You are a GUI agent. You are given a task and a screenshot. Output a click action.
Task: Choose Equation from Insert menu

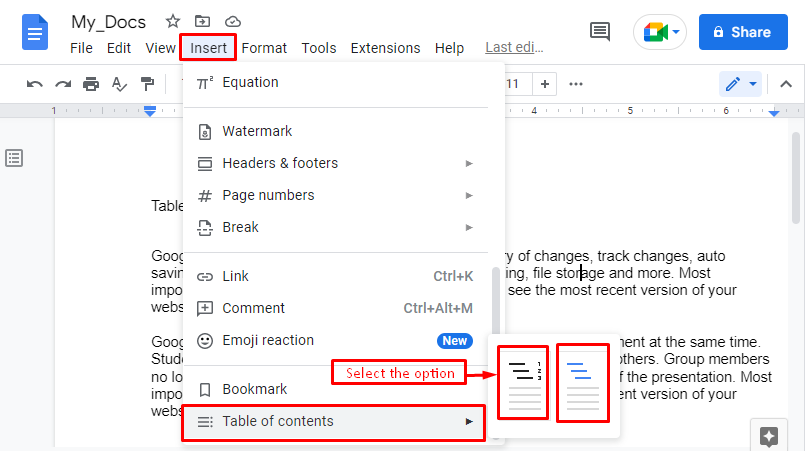click(336, 83)
